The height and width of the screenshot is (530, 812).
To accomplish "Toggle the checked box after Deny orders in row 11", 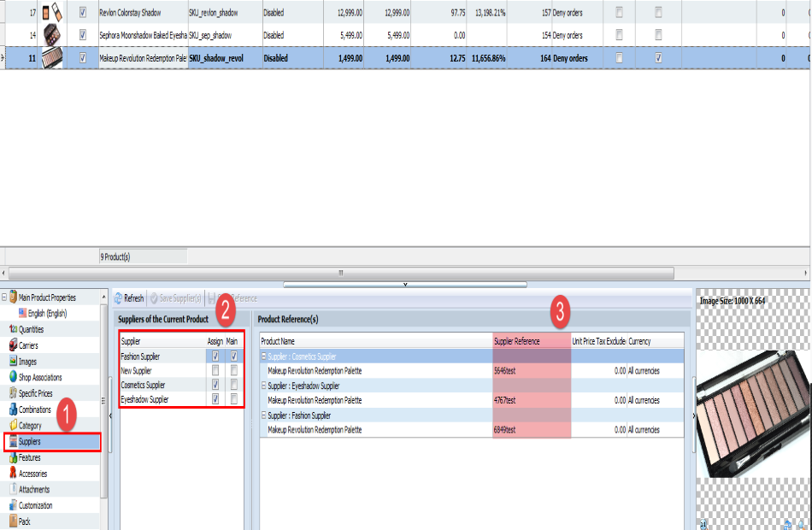I will 658,58.
